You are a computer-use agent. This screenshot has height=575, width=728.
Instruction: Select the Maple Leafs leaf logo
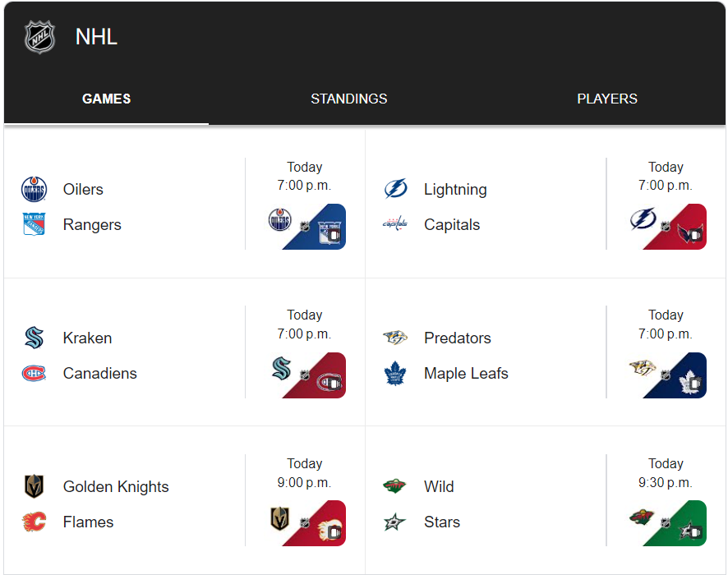pyautogui.click(x=395, y=373)
